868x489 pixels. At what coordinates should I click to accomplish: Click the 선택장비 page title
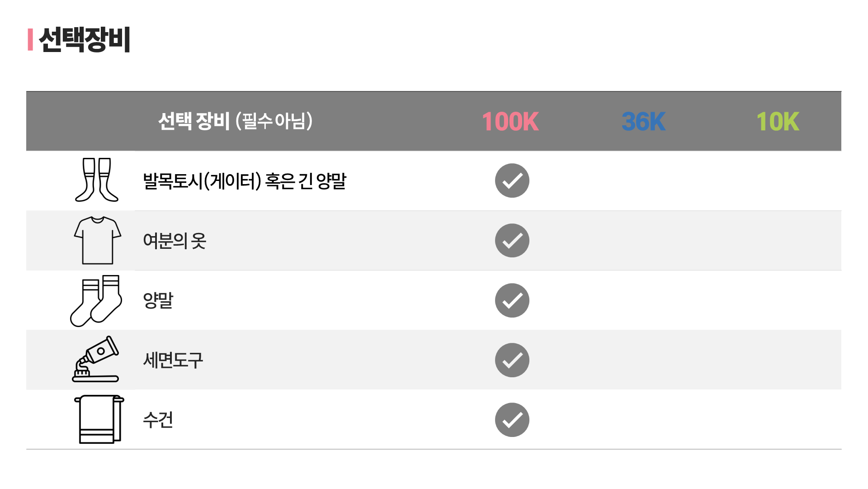pos(85,39)
